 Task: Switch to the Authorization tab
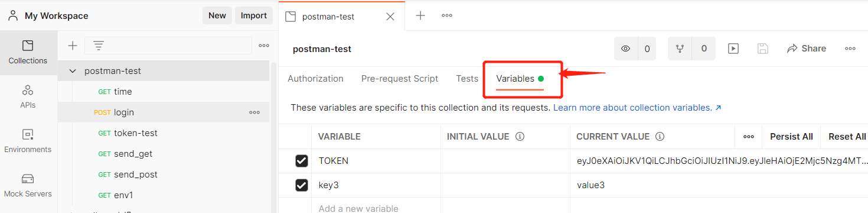(315, 79)
